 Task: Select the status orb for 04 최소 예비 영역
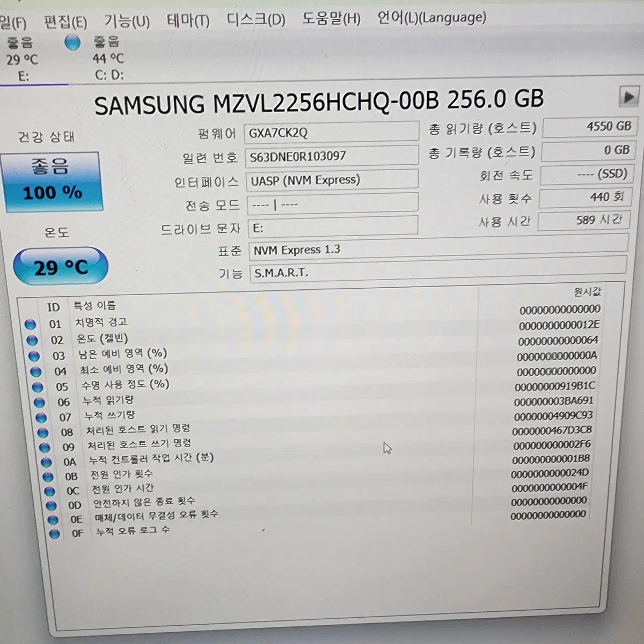point(36,371)
